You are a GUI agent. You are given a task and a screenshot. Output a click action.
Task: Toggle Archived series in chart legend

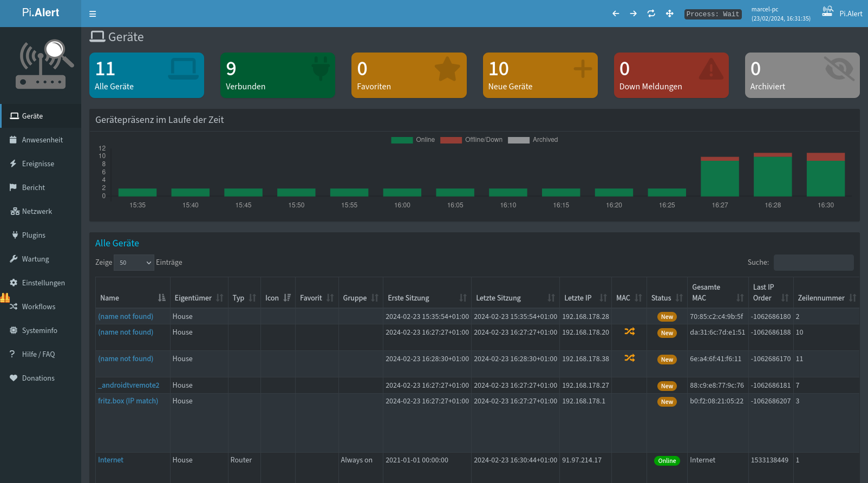pyautogui.click(x=533, y=140)
